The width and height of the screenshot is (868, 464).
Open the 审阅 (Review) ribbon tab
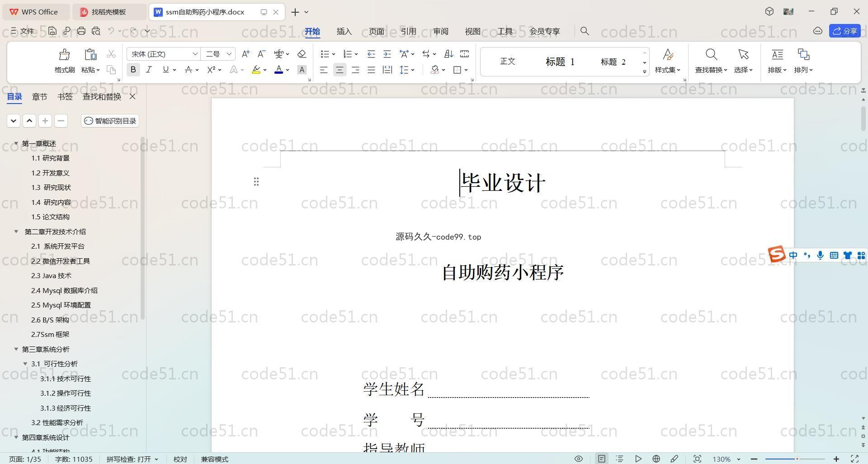click(x=440, y=31)
